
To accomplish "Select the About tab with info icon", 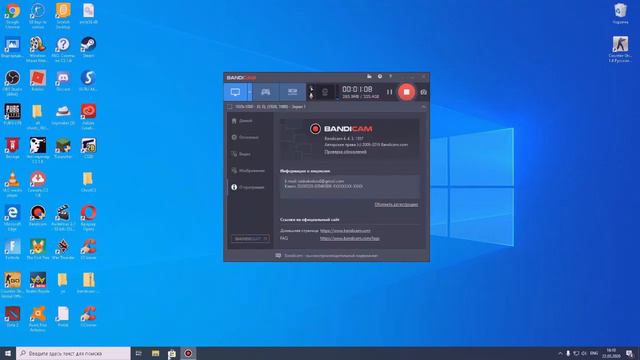I will click(248, 187).
